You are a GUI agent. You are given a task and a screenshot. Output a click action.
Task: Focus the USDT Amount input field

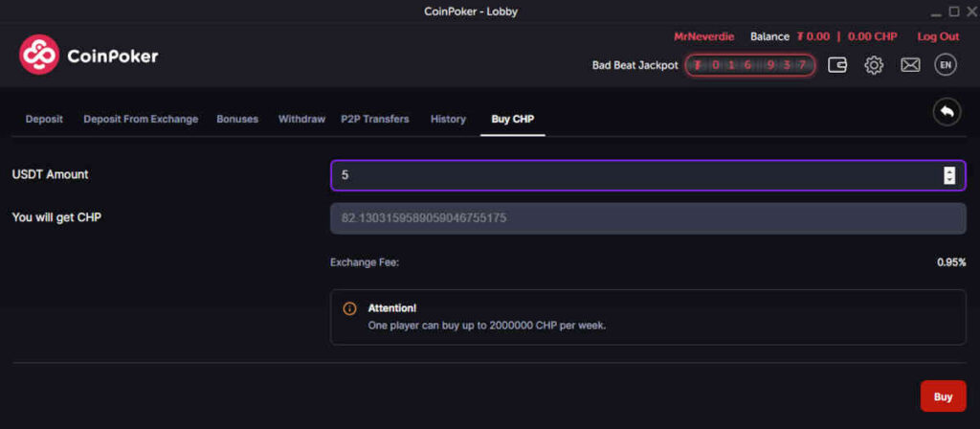(648, 176)
